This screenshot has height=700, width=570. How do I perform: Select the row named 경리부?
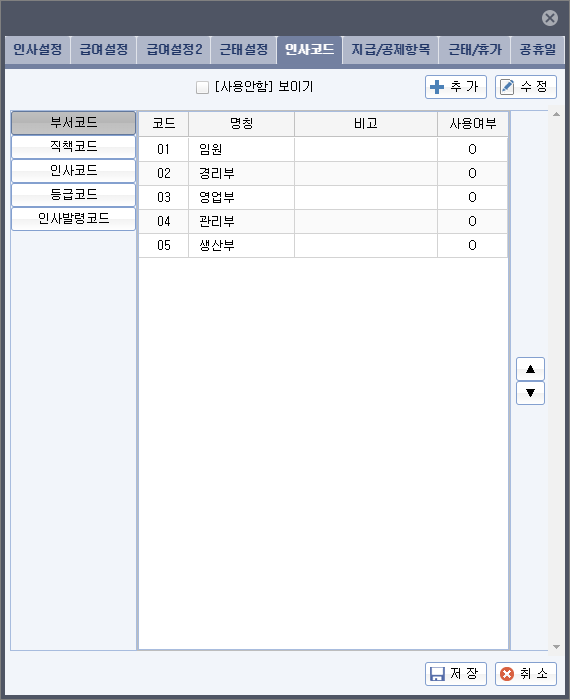point(323,173)
